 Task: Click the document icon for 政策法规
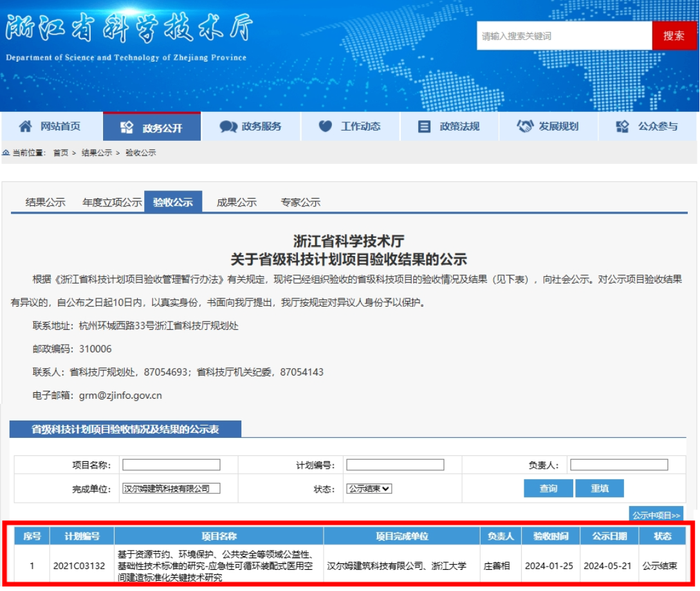[424, 127]
